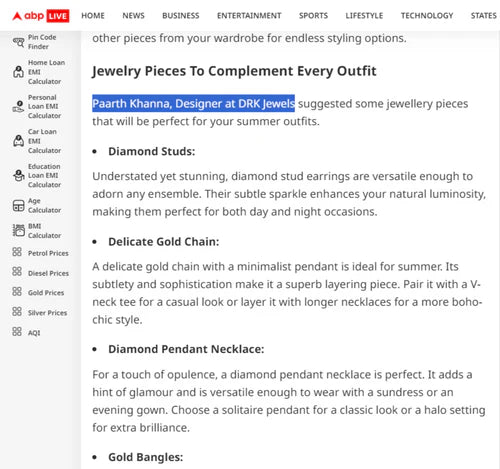Select the Personal Loan EMI Calculator icon
500x469 pixels.
pos(18,106)
